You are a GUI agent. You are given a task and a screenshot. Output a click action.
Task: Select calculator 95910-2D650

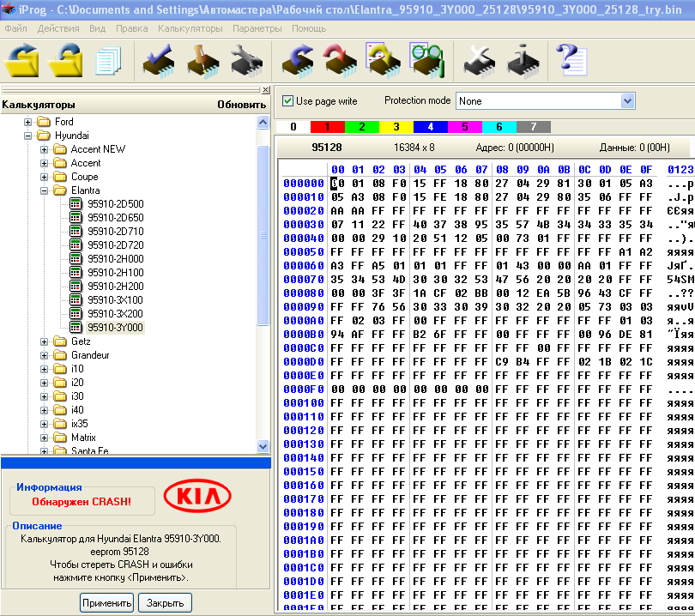click(x=115, y=218)
